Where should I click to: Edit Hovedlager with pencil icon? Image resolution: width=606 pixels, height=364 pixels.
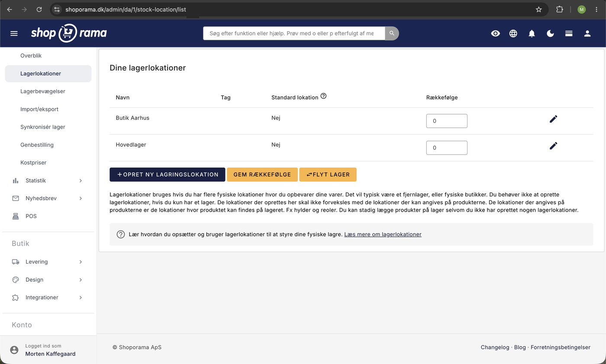coord(553,146)
